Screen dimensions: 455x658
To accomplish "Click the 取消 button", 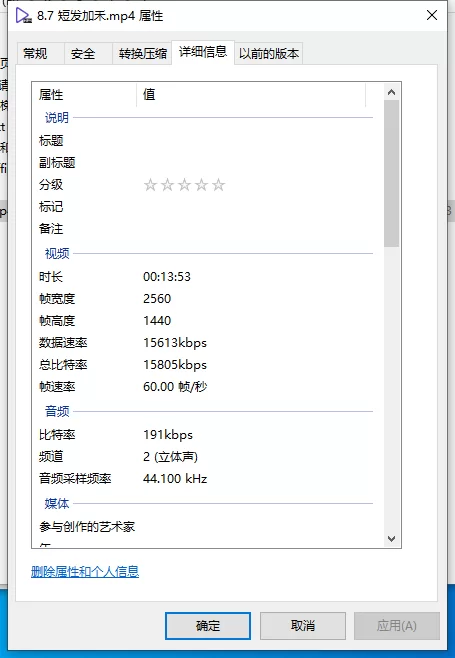I will [x=303, y=626].
